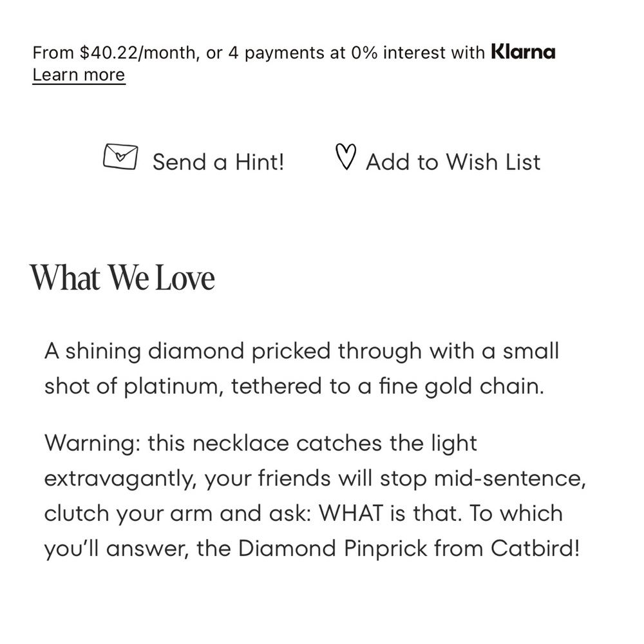644x644 pixels.
Task: Click Send a Hint!
Action: click(x=218, y=162)
